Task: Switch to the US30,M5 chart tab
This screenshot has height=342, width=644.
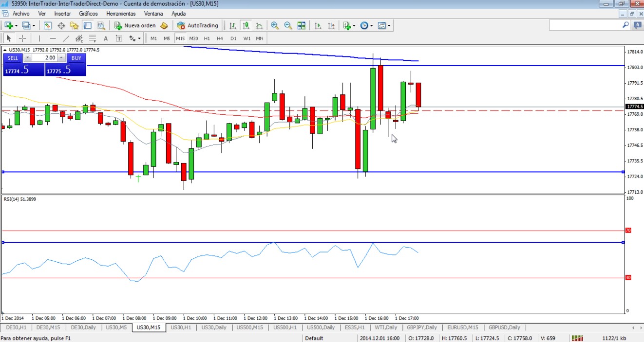Action: (116, 327)
